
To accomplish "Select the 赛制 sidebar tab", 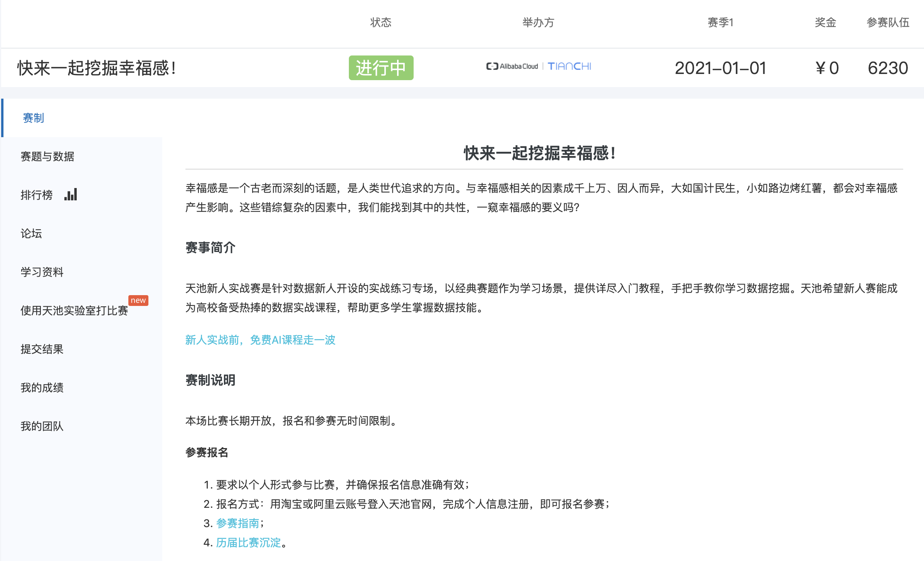I will tap(34, 118).
